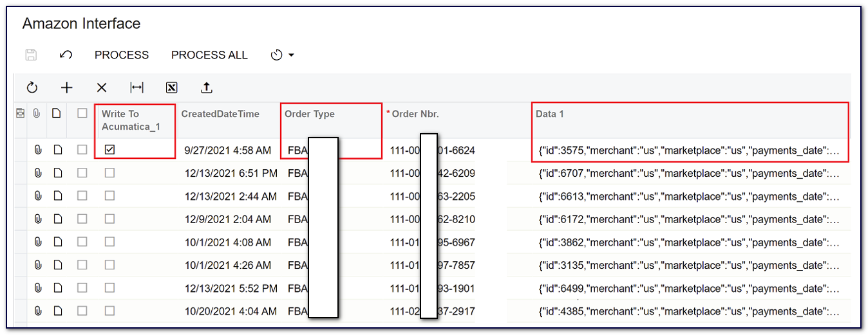Select the Data 1 cell starting {"id":6707
The width and height of the screenshot is (868, 335).
(x=689, y=173)
